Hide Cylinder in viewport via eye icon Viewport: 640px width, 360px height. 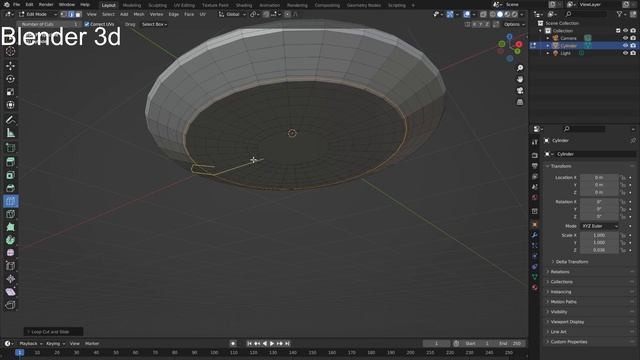(625, 46)
